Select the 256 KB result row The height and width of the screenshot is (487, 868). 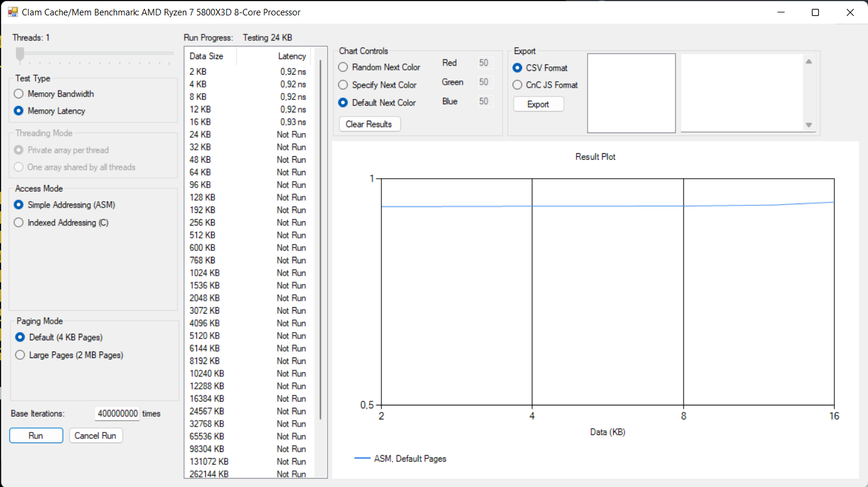[248, 222]
